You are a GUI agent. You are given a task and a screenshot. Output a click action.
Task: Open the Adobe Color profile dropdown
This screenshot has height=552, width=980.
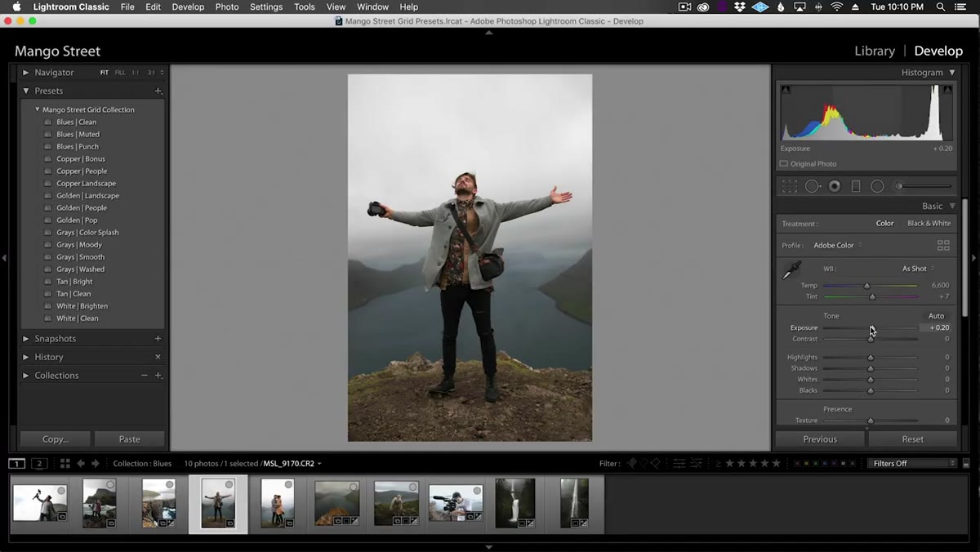837,245
